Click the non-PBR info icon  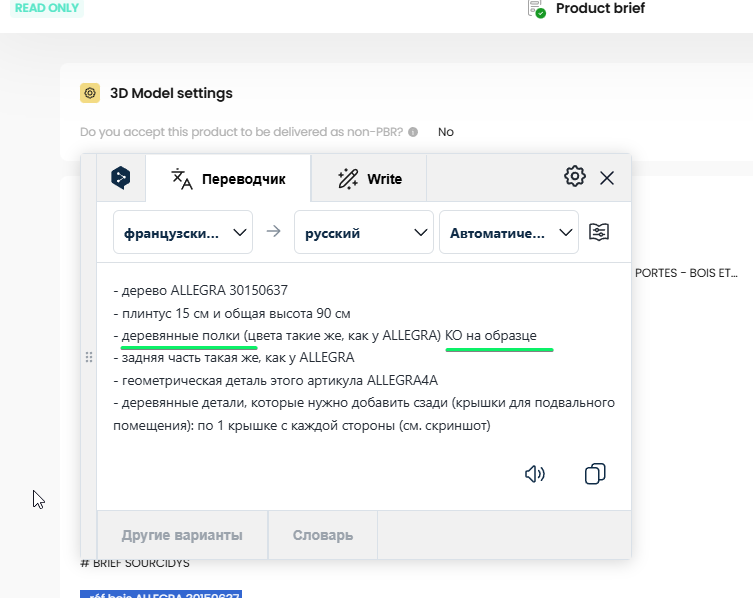click(x=413, y=132)
